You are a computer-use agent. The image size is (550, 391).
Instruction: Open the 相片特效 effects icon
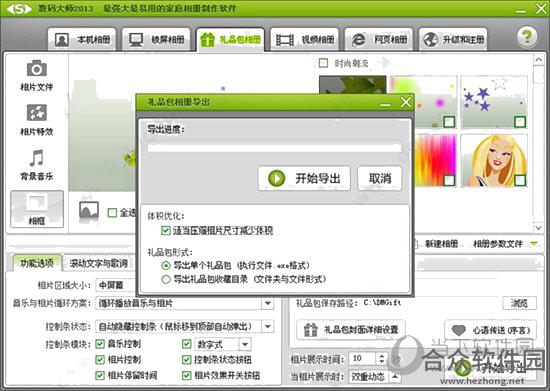point(36,113)
